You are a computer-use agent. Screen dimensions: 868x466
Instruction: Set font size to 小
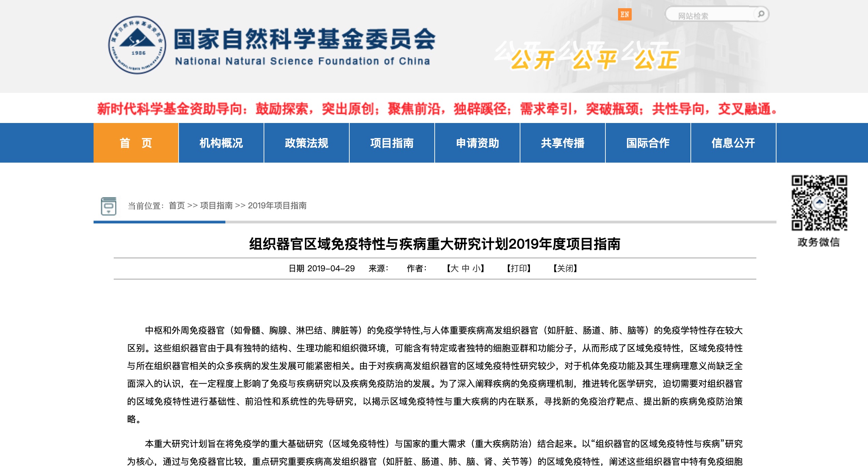[x=476, y=269]
